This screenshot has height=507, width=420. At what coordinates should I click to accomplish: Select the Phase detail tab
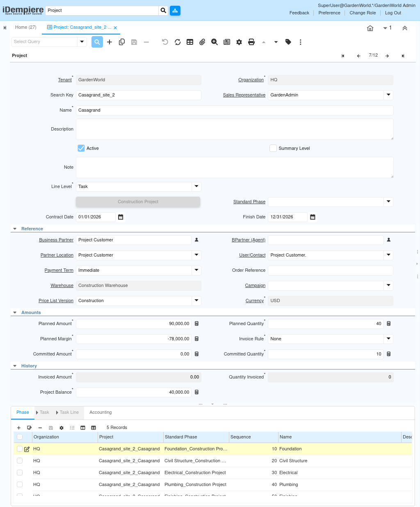point(23,412)
